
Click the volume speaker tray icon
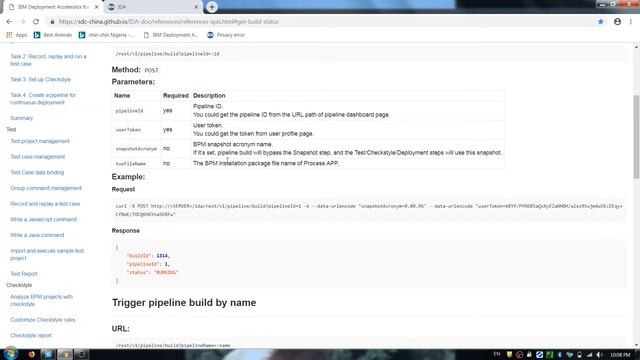pyautogui.click(x=599, y=355)
